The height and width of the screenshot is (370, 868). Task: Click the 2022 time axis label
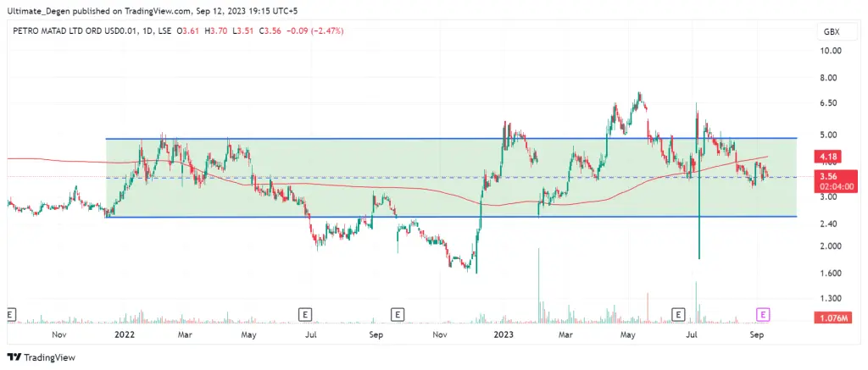(x=125, y=334)
